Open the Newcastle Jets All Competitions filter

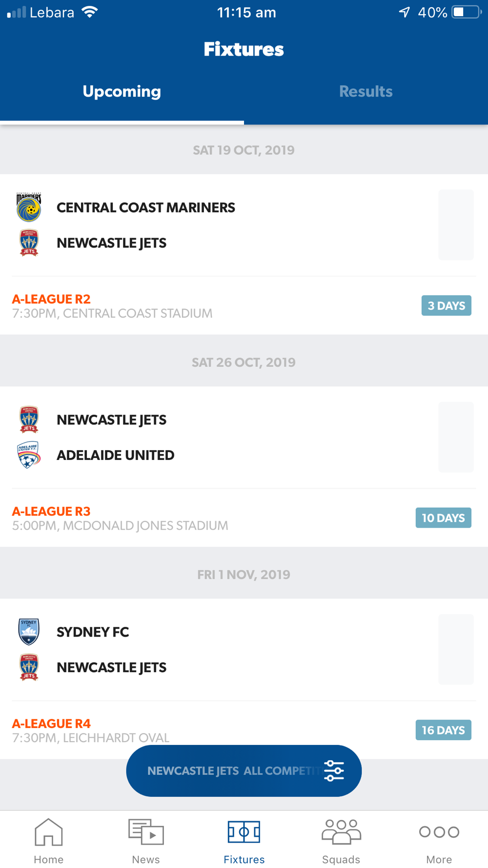click(244, 771)
